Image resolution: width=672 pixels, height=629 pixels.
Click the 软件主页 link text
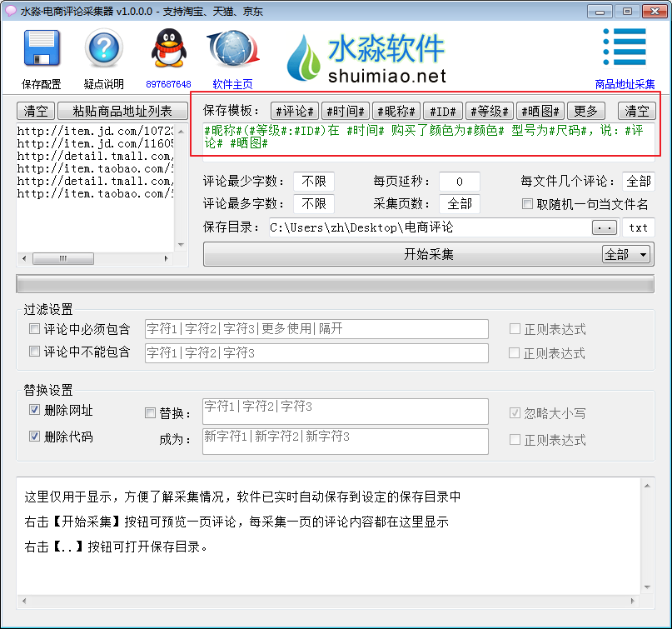(232, 84)
